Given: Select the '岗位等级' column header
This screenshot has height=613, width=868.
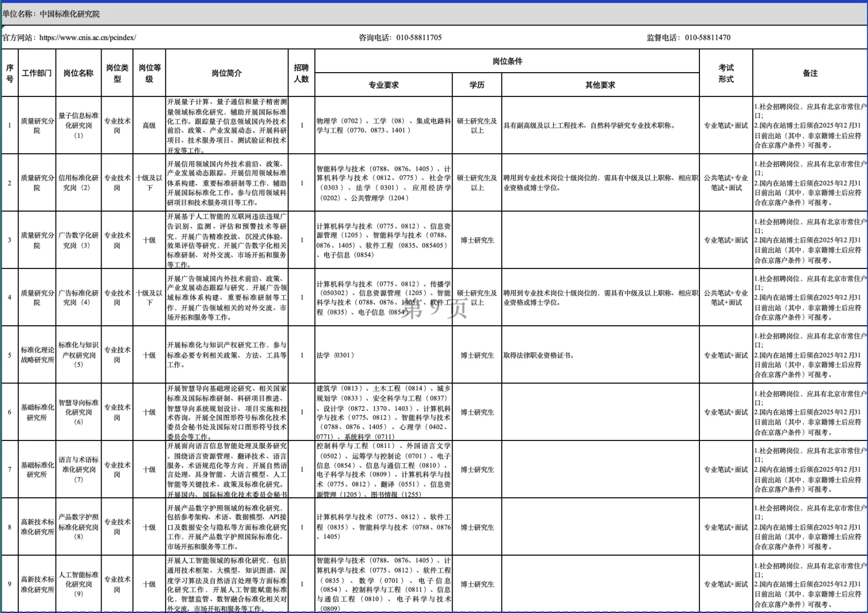Looking at the screenshot, I should pos(149,73).
